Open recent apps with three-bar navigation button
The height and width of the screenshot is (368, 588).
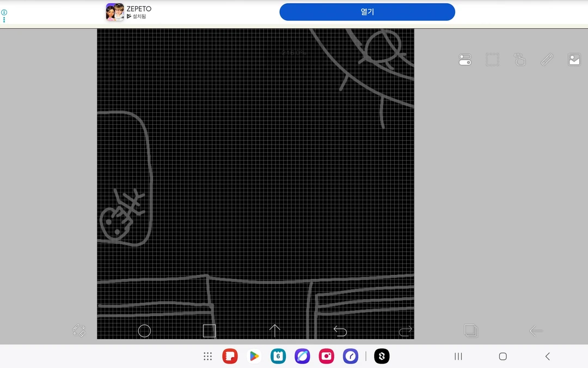pyautogui.click(x=458, y=357)
